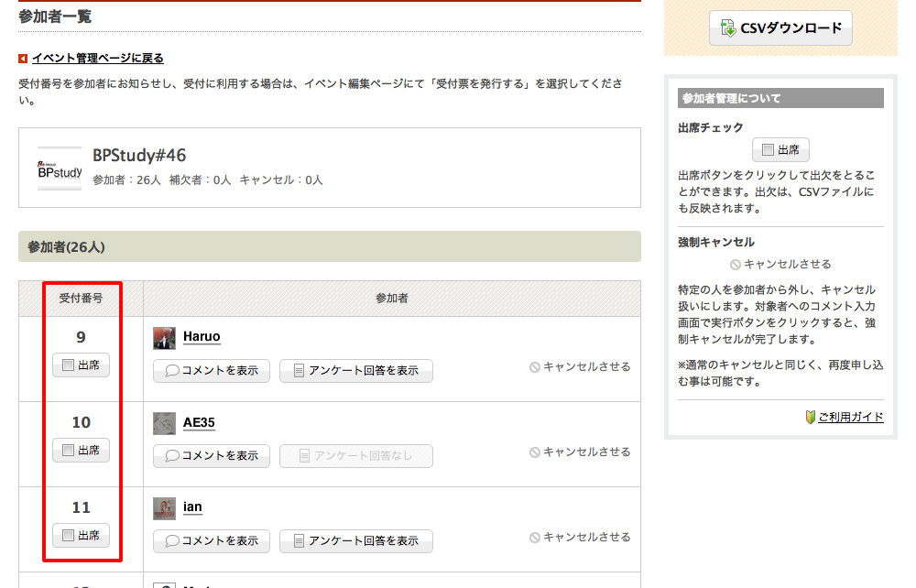Click reception number 11
The height and width of the screenshot is (588, 916).
82,507
